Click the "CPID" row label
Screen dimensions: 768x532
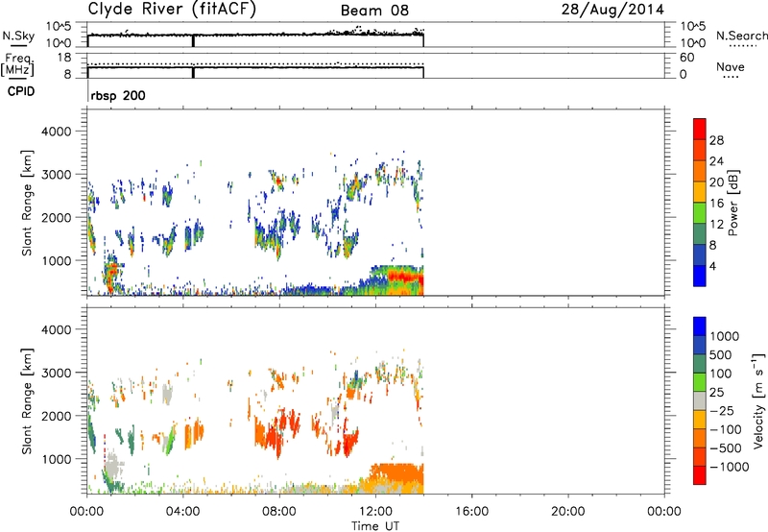tap(21, 91)
